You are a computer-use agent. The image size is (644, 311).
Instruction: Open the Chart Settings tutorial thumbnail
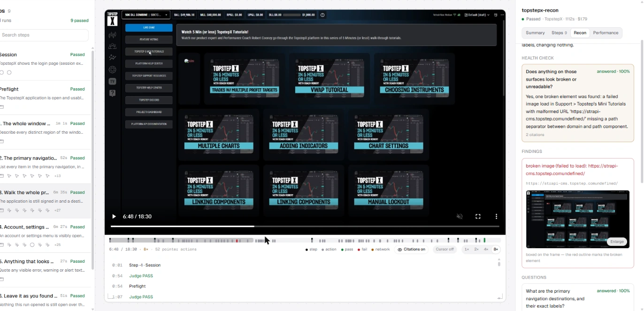(x=389, y=135)
